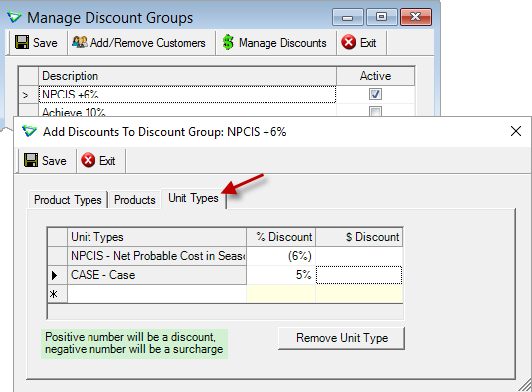Click % Discount column header
Image resolution: width=532 pixels, height=392 pixels.
[281, 237]
